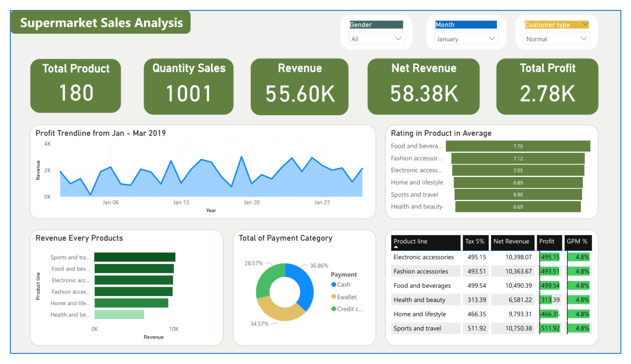Select the light green Health and beauty revenue bar
Screen dimensions: 631x364
coord(119,314)
